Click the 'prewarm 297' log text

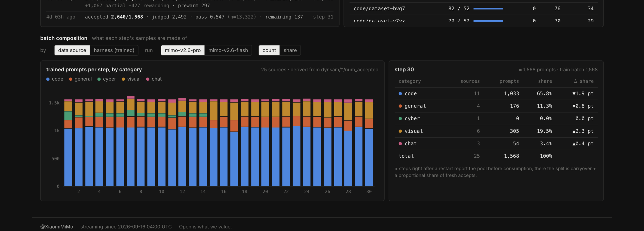(x=194, y=6)
